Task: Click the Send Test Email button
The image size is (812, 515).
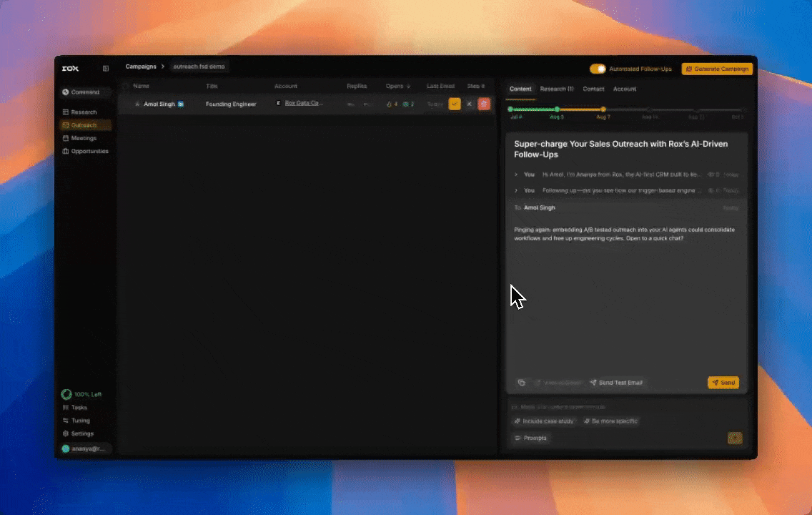Action: [616, 383]
